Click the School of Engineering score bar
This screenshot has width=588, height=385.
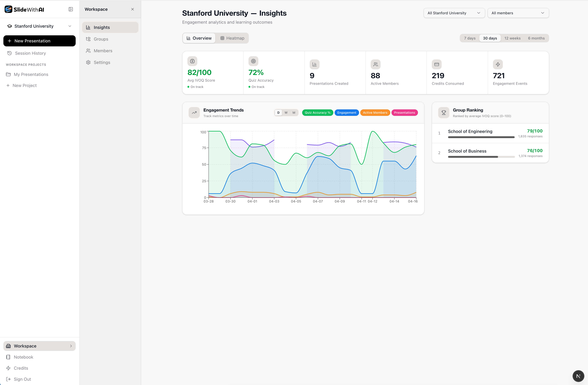pos(481,137)
